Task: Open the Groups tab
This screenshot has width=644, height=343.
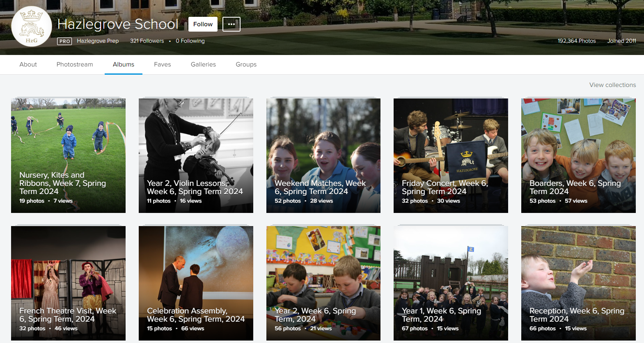Action: [246, 64]
